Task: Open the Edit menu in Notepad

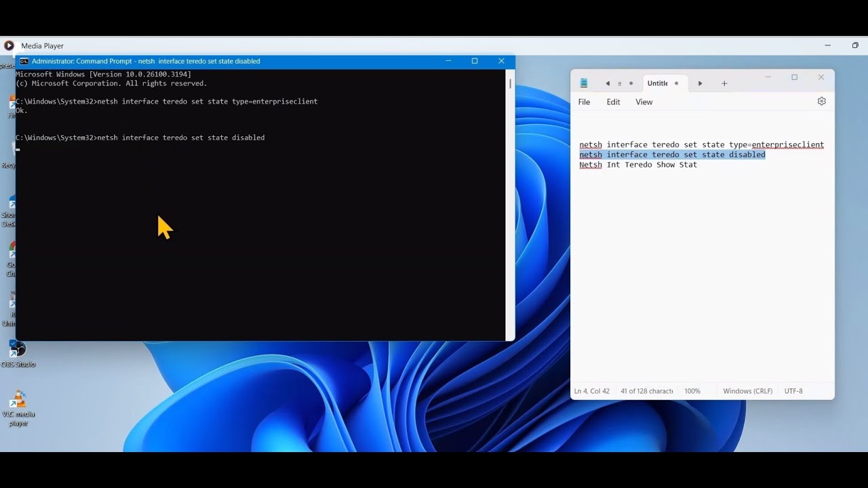Action: coord(613,102)
